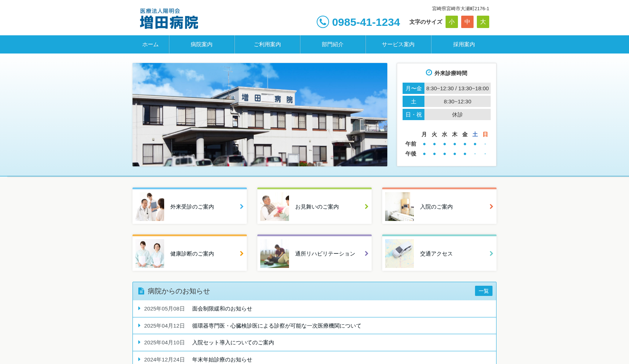
Task: Open 通所リハビリテーション via its chevron arrow
Action: click(x=366, y=254)
